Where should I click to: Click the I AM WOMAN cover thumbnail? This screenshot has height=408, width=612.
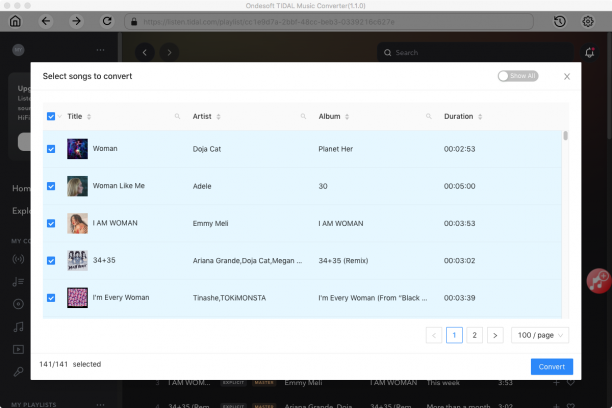click(x=77, y=223)
